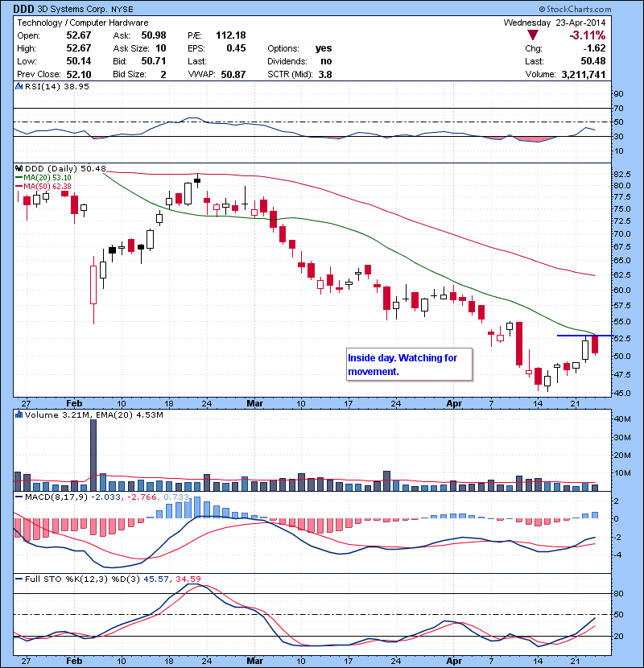Click the Volume value 3,211,741
This screenshot has width=644, height=668.
tap(584, 75)
